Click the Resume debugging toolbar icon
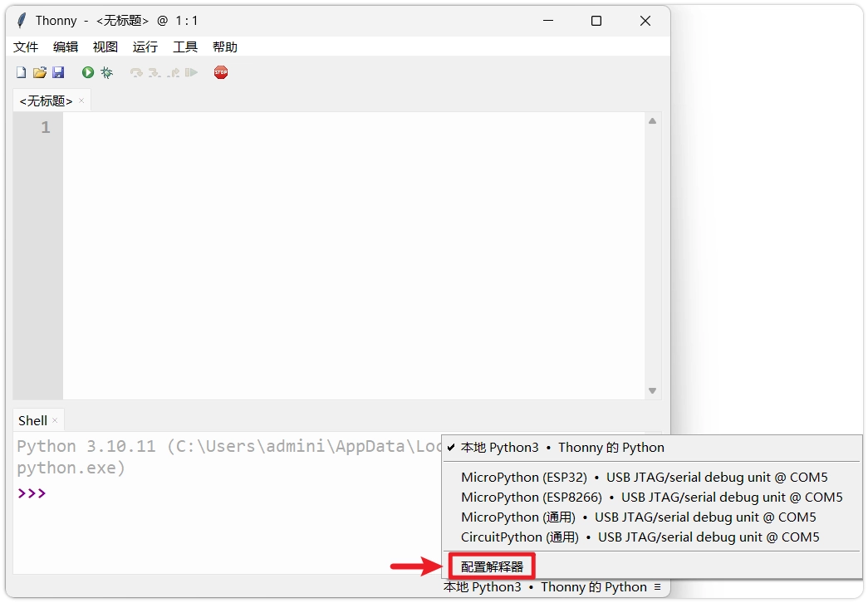This screenshot has height=603, width=868. [192, 73]
